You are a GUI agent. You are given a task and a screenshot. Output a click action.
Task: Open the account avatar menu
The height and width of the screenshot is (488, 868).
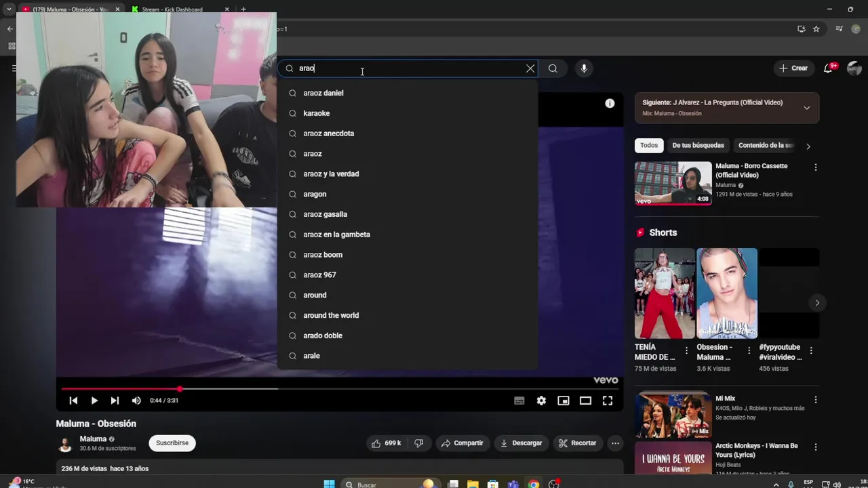[854, 68]
